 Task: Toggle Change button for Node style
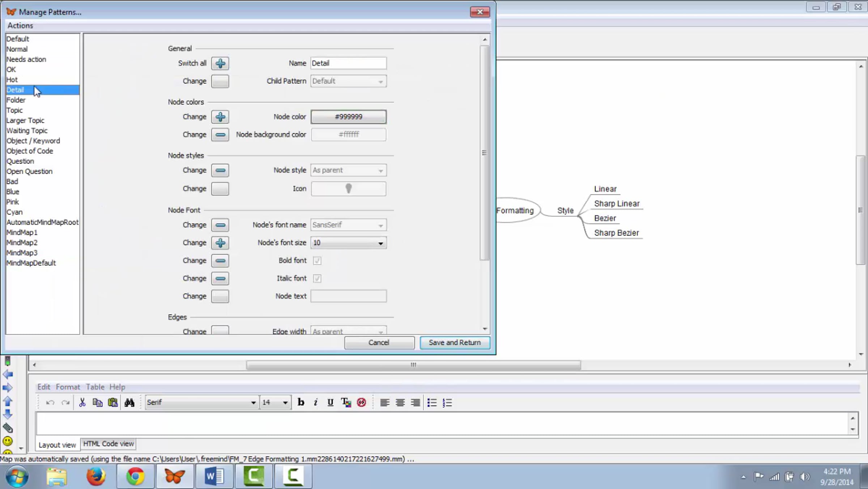tap(220, 170)
